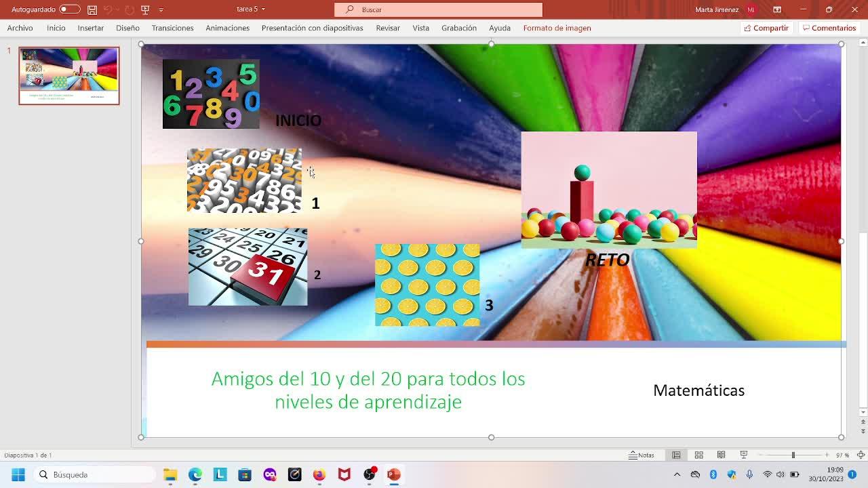Open Customize Quick Access Toolbar dropdown
This screenshot has height=488, width=868.
(161, 9)
